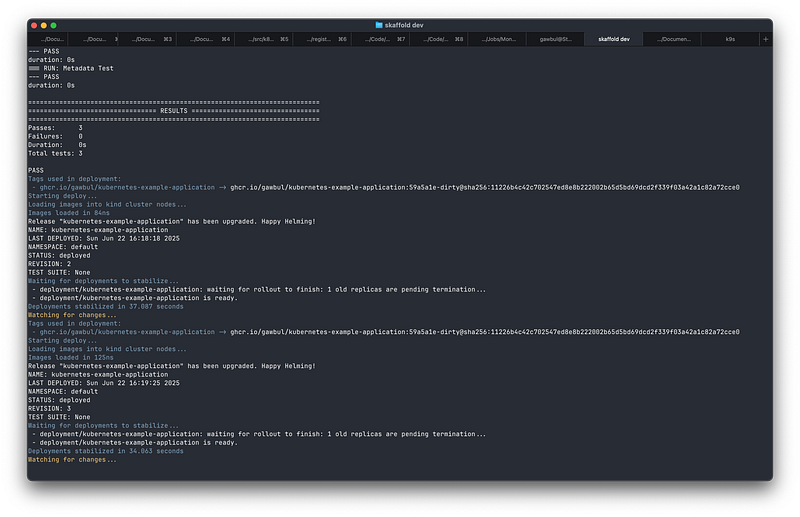
Task: Open the .../regist... tab
Action: click(322, 39)
